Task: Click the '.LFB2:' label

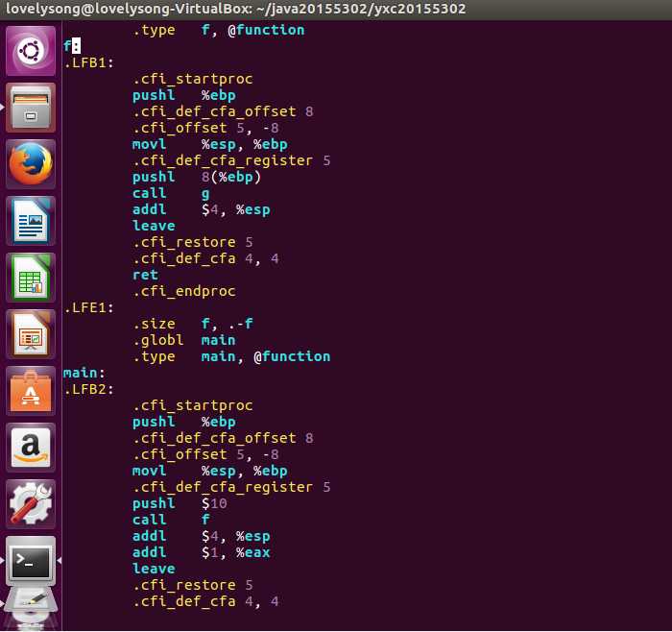Action: (88, 389)
